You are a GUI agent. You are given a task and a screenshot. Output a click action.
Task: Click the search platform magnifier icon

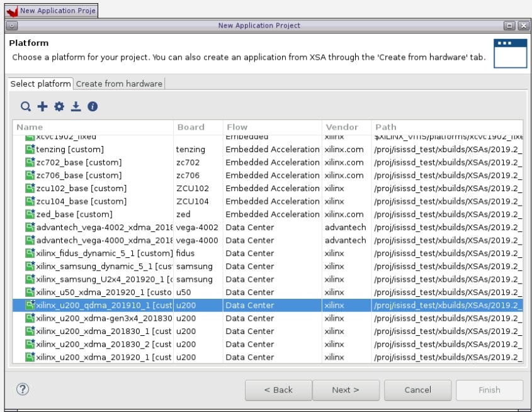tap(26, 106)
